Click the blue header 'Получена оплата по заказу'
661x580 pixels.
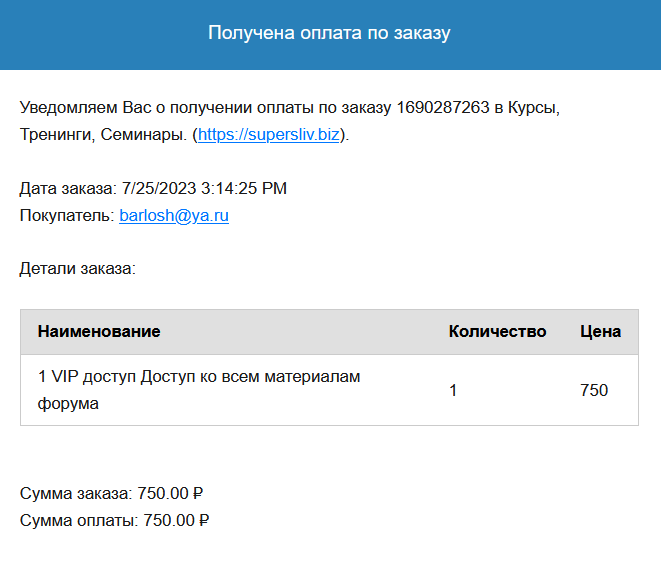pyautogui.click(x=329, y=33)
